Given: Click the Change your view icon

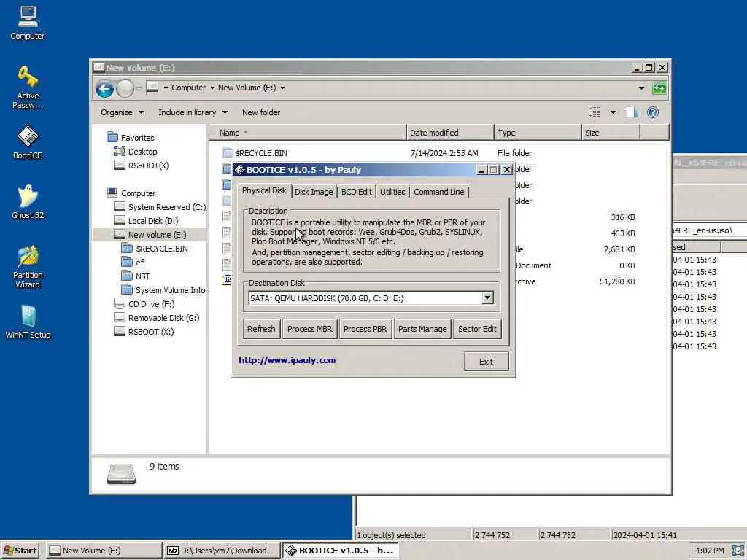Looking at the screenshot, I should coord(595,112).
